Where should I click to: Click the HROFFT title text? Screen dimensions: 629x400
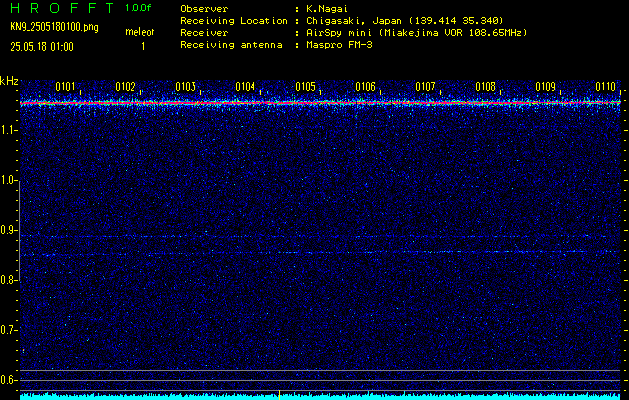[62, 8]
